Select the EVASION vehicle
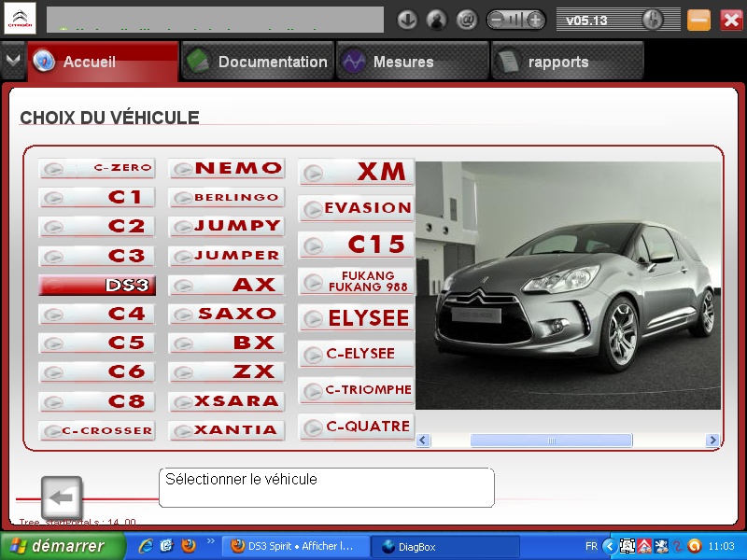This screenshot has width=747, height=560. pyautogui.click(x=357, y=208)
